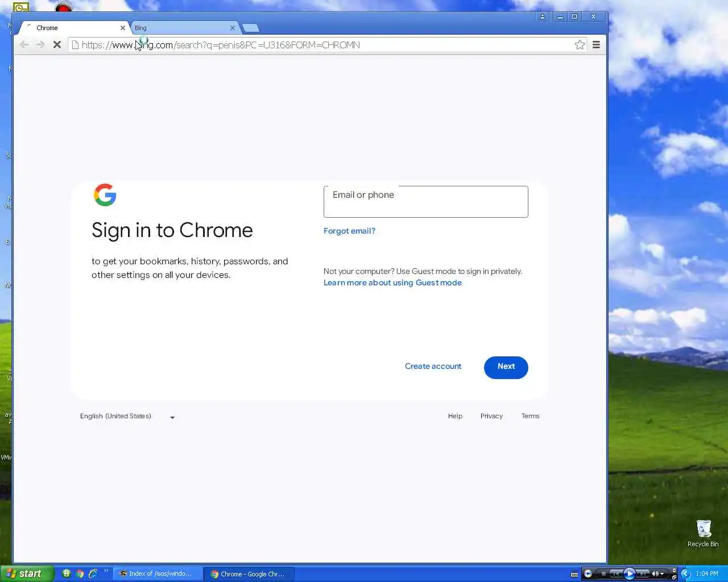Click the green quick launch icon beside start
Viewport: 728px width, 582px height.
click(x=66, y=573)
